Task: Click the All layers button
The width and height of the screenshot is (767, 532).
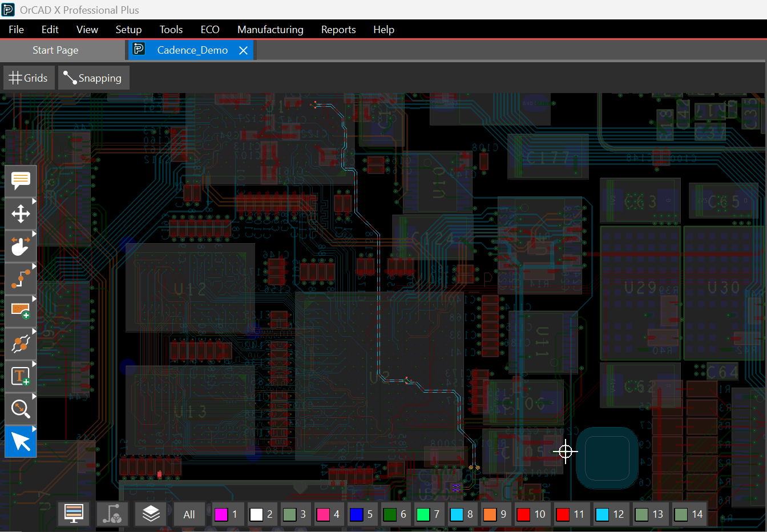Action: [189, 514]
